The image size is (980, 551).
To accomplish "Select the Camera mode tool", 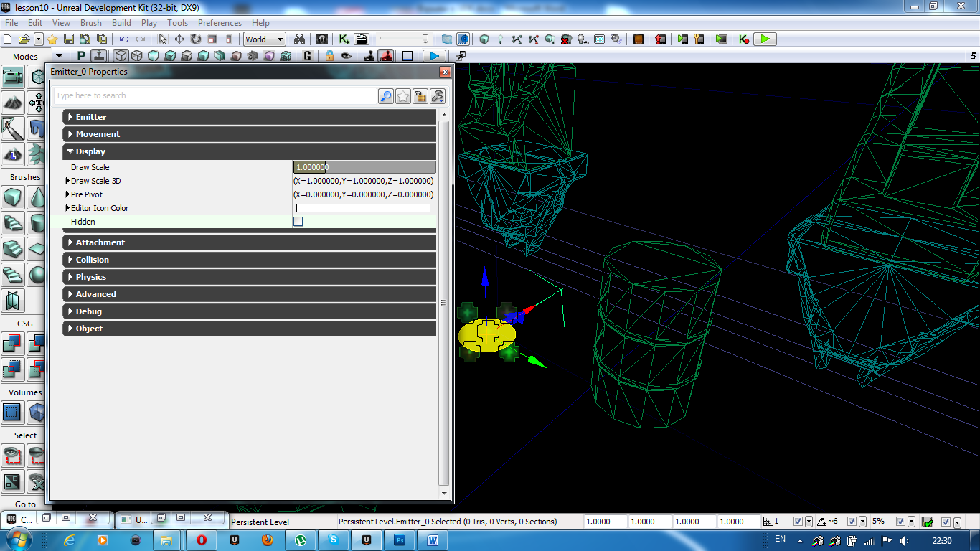I will coord(12,77).
